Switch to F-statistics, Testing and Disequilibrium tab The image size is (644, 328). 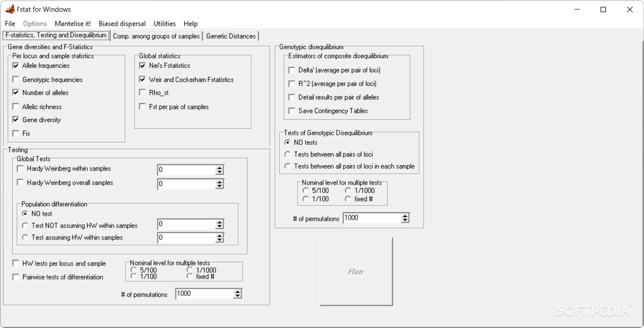pyautogui.click(x=56, y=35)
